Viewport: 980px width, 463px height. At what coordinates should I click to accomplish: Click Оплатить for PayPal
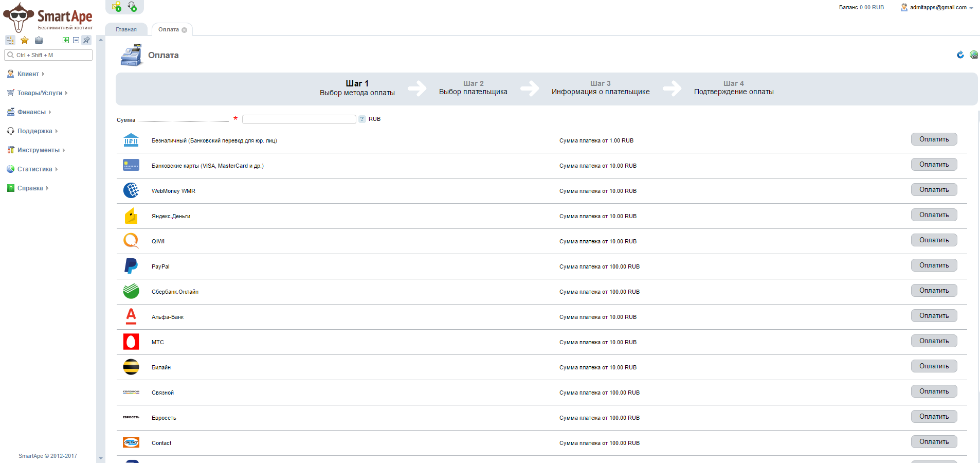(x=934, y=265)
